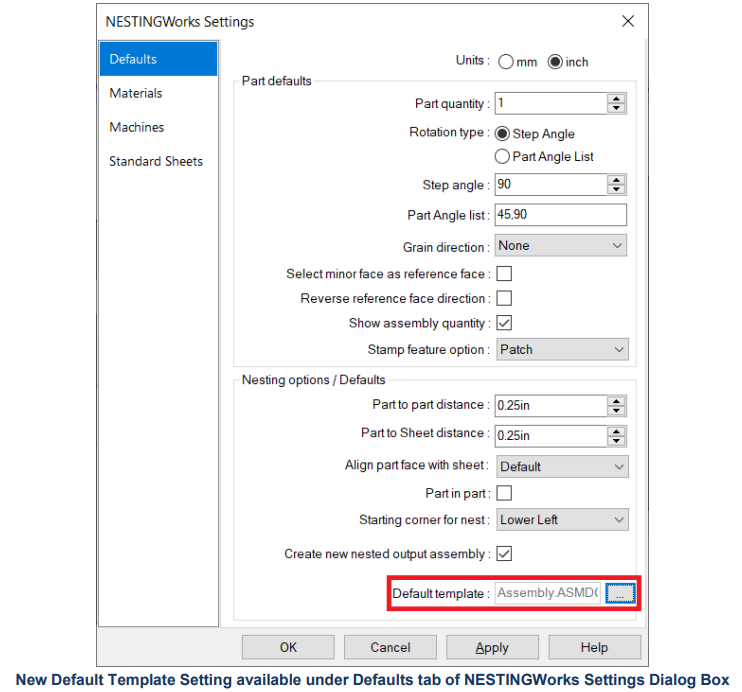
Task: Click the Part Angle list field
Action: point(561,215)
